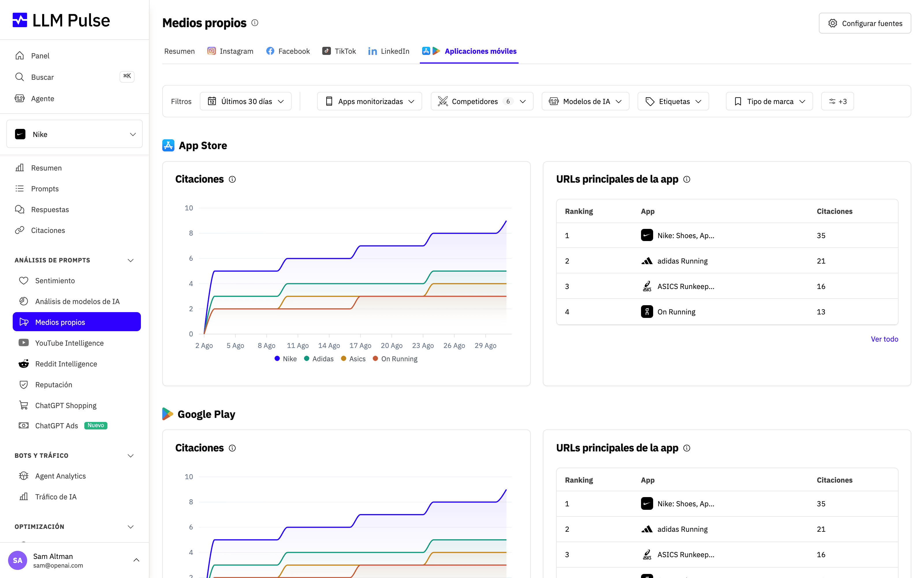The width and height of the screenshot is (924, 578).
Task: Click the Buscar magnifier icon
Action: click(19, 77)
